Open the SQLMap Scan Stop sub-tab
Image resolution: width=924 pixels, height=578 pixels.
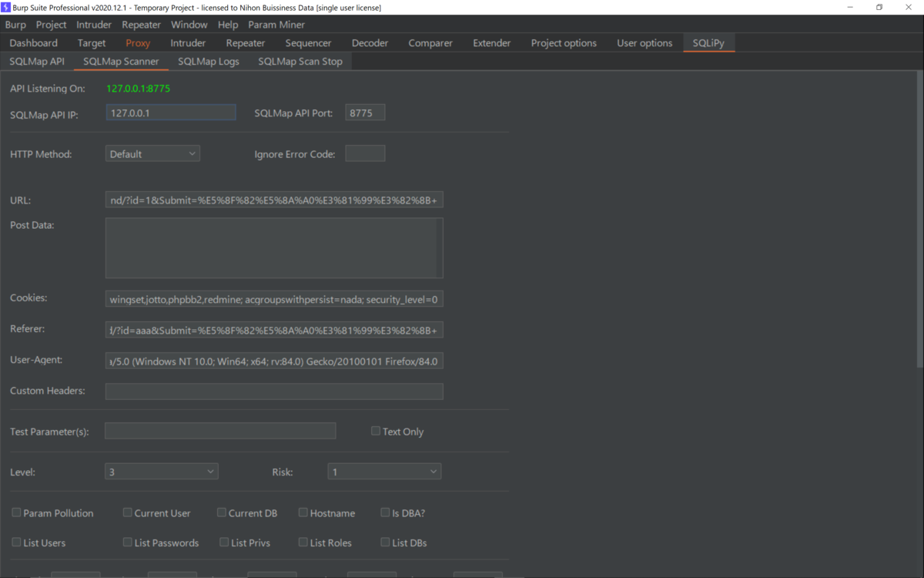300,62
